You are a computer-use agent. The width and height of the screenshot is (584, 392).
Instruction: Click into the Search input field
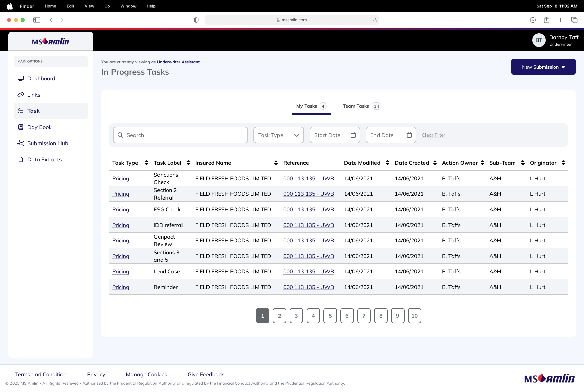click(184, 135)
